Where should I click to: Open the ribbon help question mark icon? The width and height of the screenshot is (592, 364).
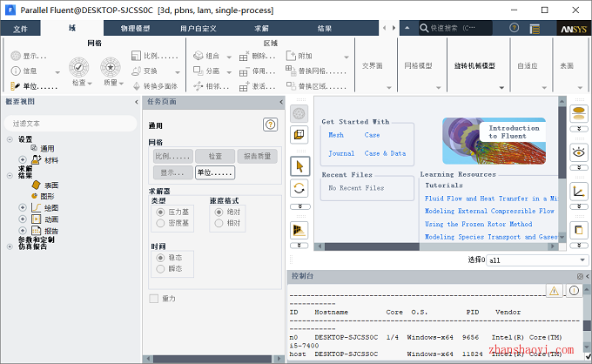pos(514,28)
